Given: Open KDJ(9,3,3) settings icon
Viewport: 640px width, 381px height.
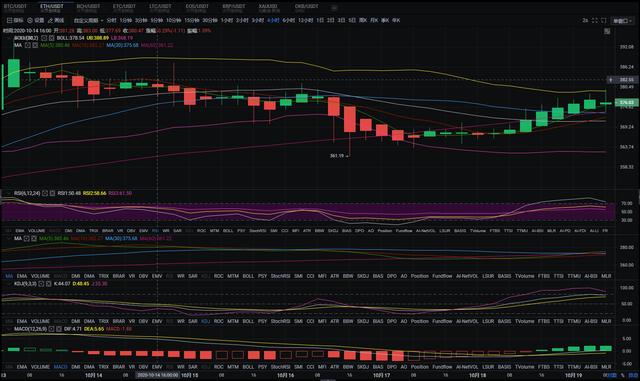Looking at the screenshot, I should (41, 283).
